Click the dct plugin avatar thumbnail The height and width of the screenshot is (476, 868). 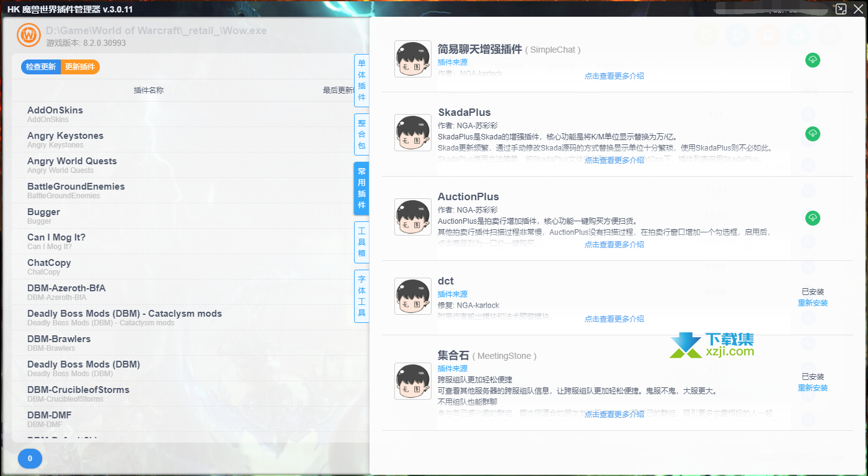pos(413,296)
